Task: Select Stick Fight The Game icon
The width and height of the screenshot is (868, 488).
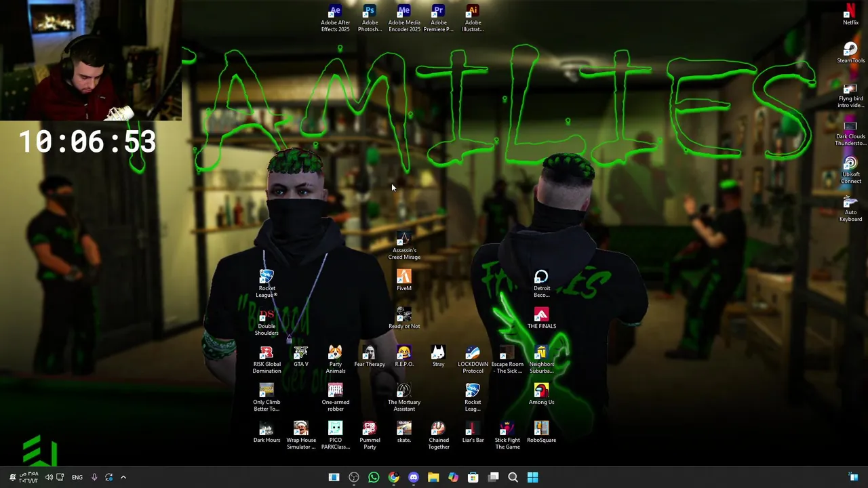Action: point(507,436)
